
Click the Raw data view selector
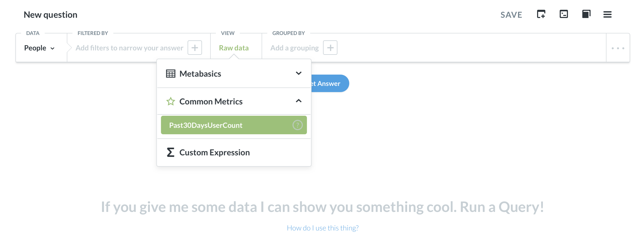pyautogui.click(x=234, y=48)
